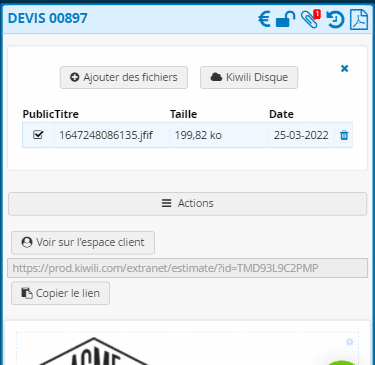Open attachments via the paperclip icon
Screen dimensions: 375x365
click(x=310, y=19)
